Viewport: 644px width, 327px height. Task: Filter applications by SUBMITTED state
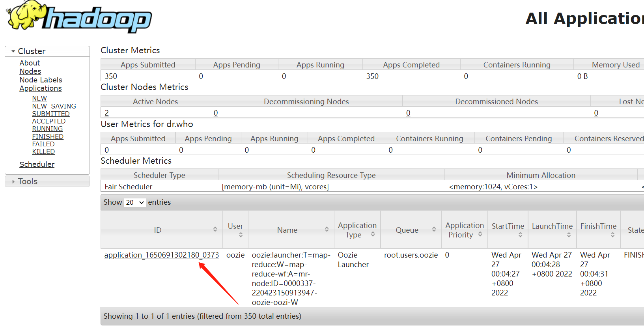pos(51,114)
